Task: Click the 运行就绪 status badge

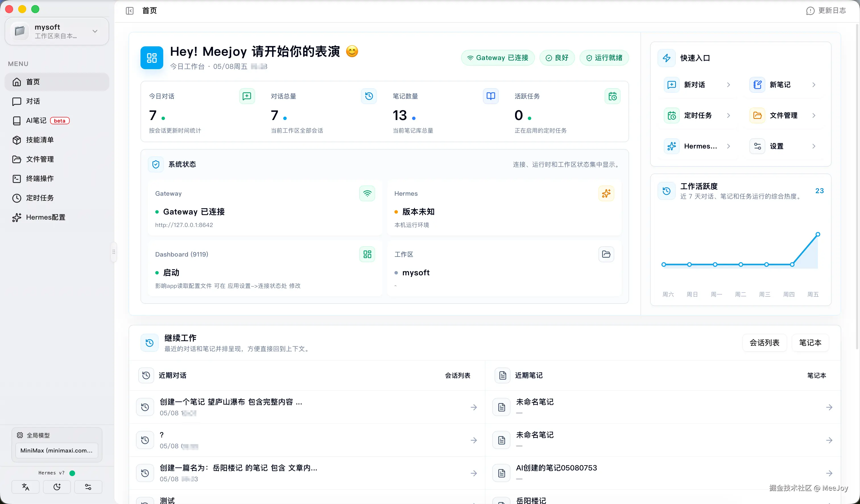Action: tap(604, 58)
